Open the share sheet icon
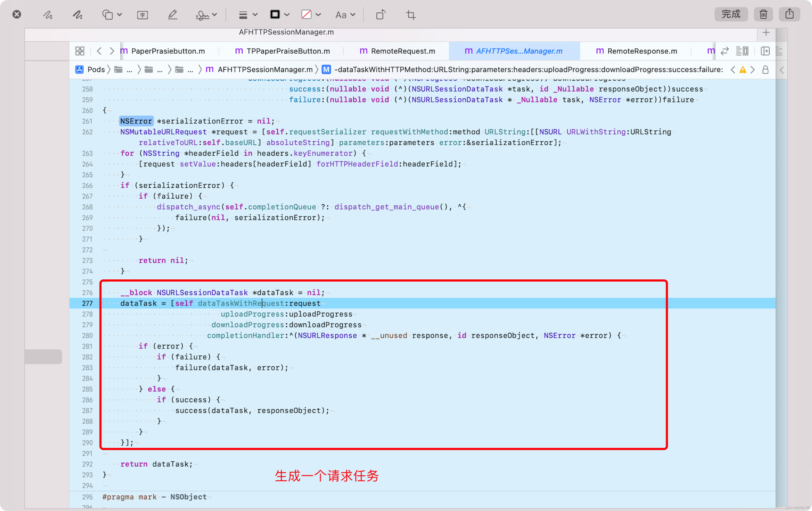Image resolution: width=812 pixels, height=511 pixels. click(789, 14)
